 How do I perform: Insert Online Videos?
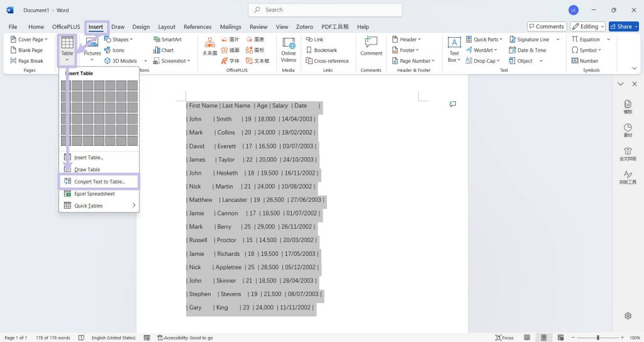288,49
